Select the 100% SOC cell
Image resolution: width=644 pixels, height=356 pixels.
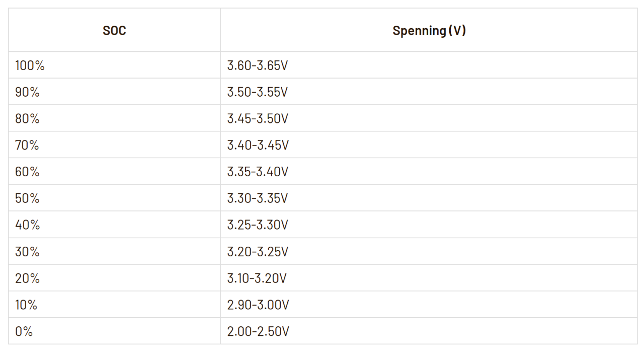(x=30, y=65)
